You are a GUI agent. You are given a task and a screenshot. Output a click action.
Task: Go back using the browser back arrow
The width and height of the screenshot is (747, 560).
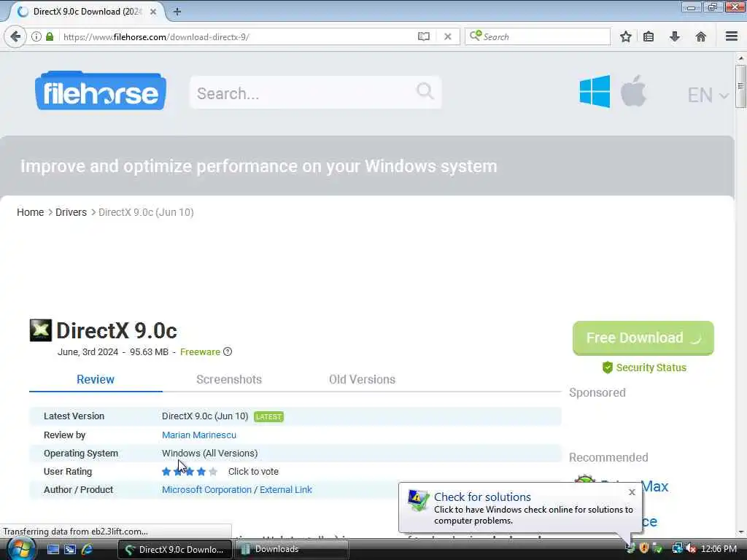pyautogui.click(x=15, y=36)
